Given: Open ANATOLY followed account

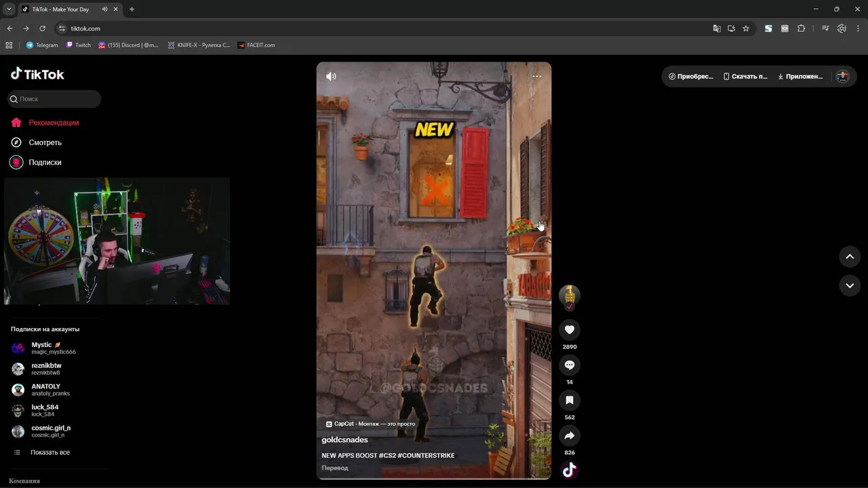Looking at the screenshot, I should (41, 390).
